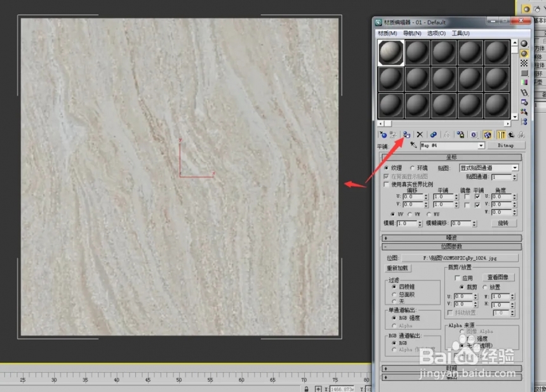Collapse 位图参数 rollout
The image size is (546, 392).
[451, 247]
